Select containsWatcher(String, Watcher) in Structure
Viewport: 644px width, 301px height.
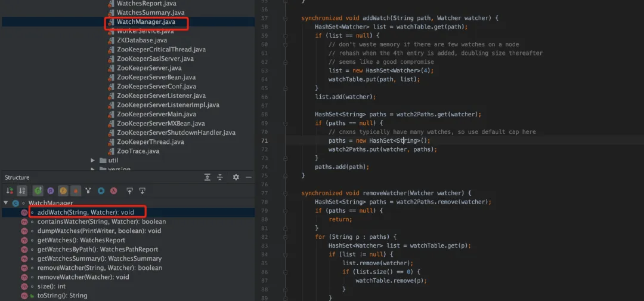point(101,222)
